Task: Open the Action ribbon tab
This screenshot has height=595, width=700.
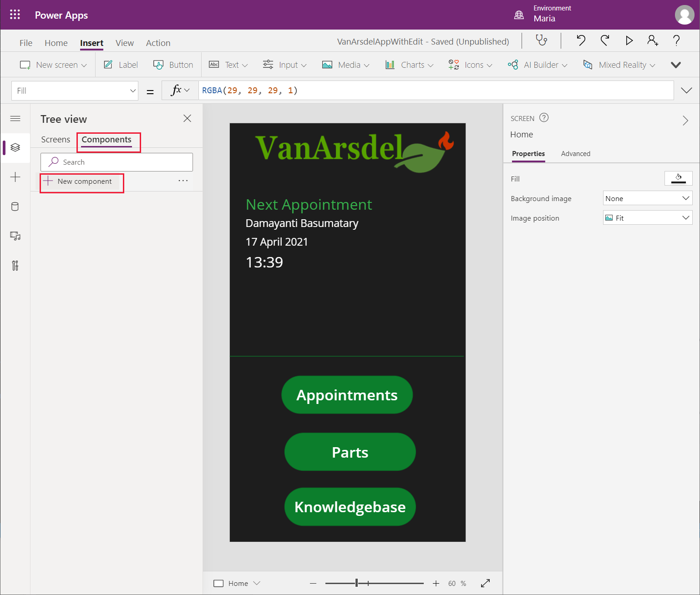Action: pos(158,43)
